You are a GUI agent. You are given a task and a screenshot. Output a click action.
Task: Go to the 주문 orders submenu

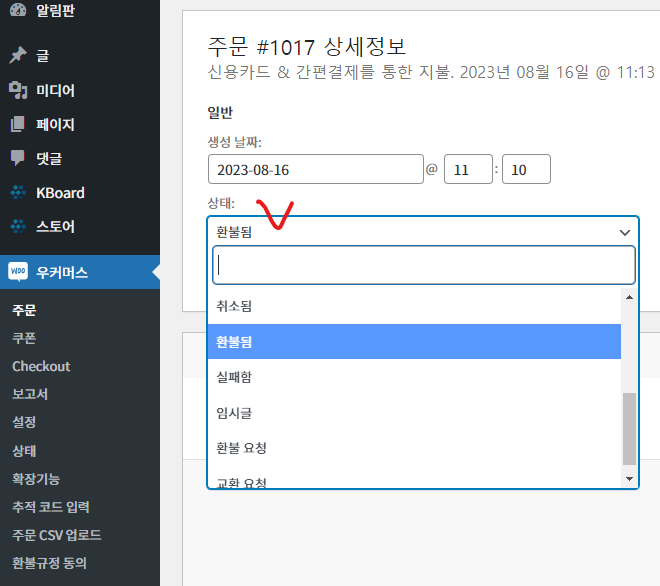pyautogui.click(x=24, y=310)
